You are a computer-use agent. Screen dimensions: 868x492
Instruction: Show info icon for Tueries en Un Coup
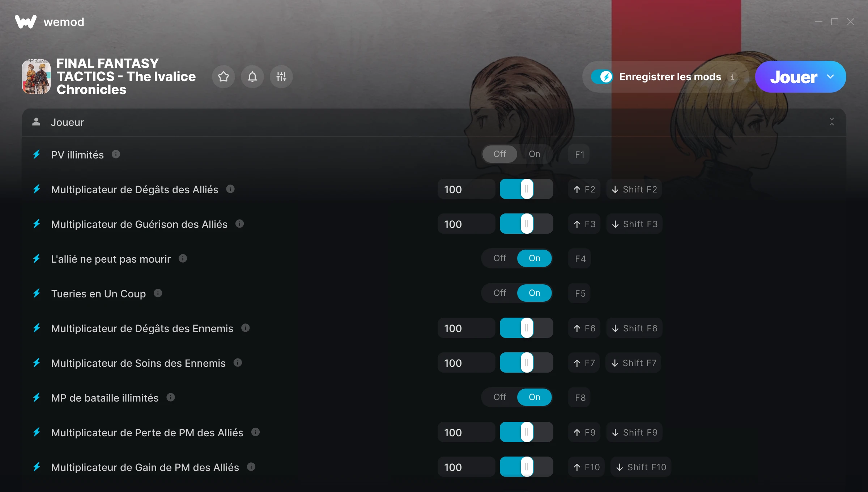158,293
